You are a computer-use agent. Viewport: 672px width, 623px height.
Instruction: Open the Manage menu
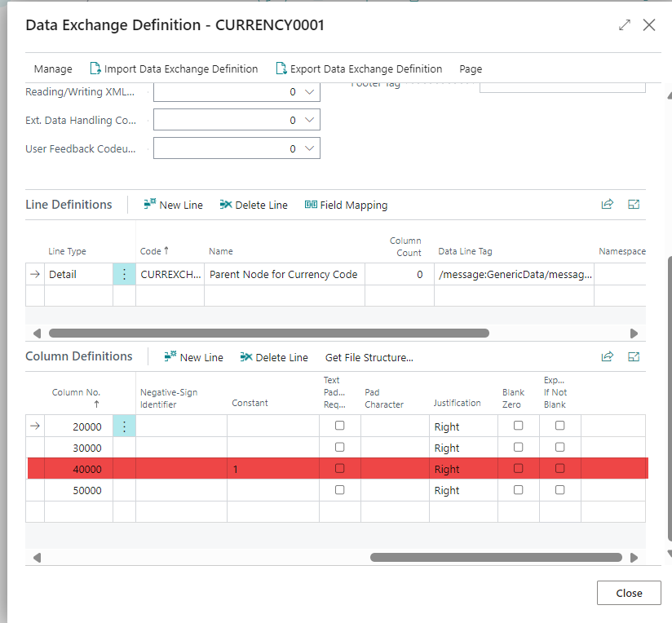(53, 69)
